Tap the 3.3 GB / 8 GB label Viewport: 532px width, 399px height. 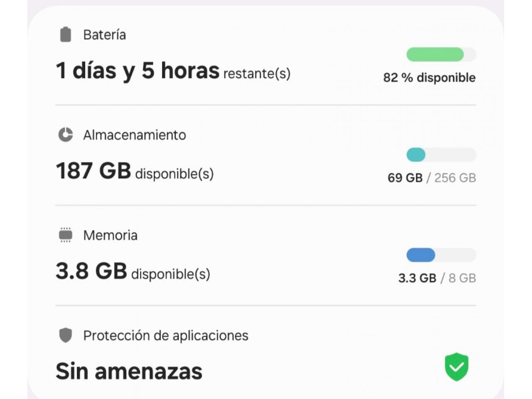437,278
